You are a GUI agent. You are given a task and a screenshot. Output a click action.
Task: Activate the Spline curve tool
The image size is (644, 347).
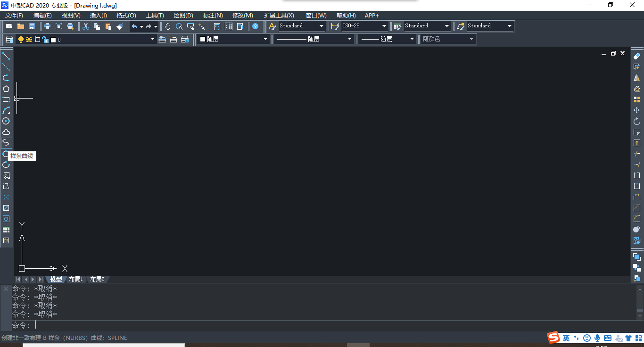click(x=6, y=143)
